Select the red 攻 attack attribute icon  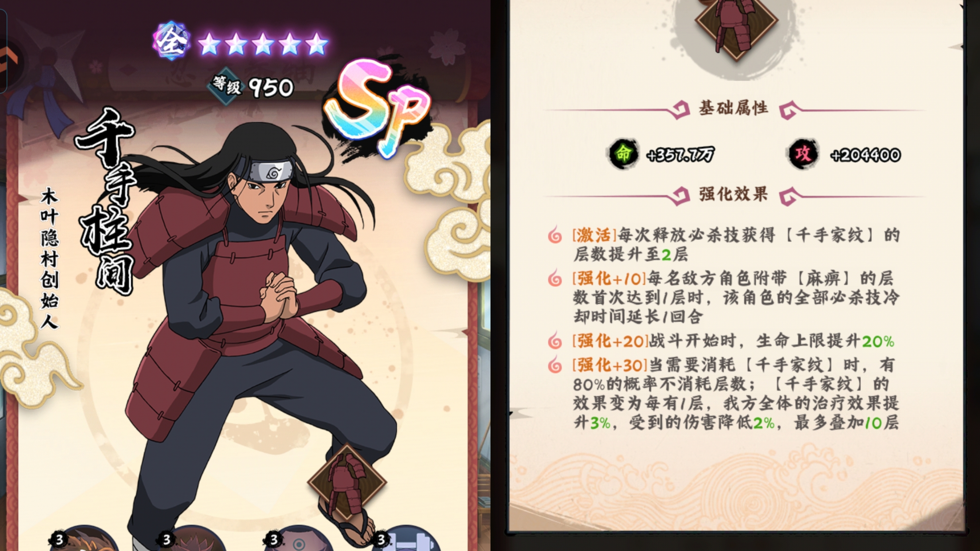[x=803, y=154]
